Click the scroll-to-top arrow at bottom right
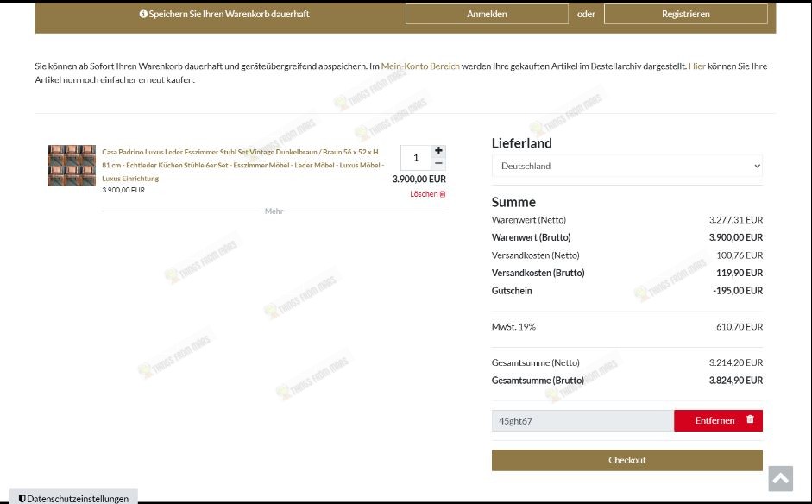Screen dimensions: 812x504 pos(780,478)
